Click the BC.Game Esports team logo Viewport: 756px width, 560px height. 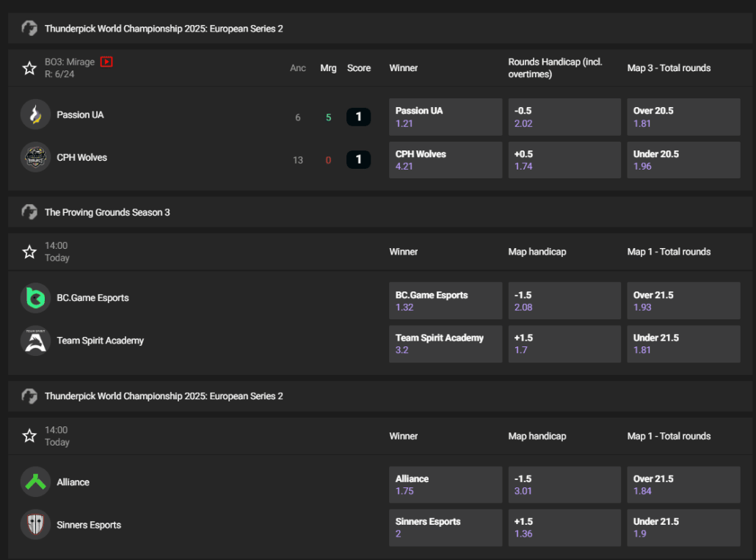click(x=36, y=298)
